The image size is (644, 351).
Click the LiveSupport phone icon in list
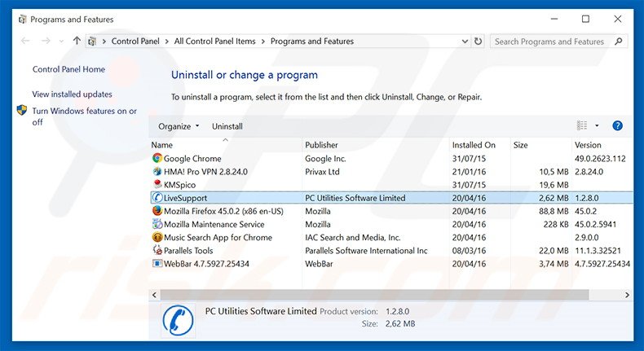click(x=157, y=197)
